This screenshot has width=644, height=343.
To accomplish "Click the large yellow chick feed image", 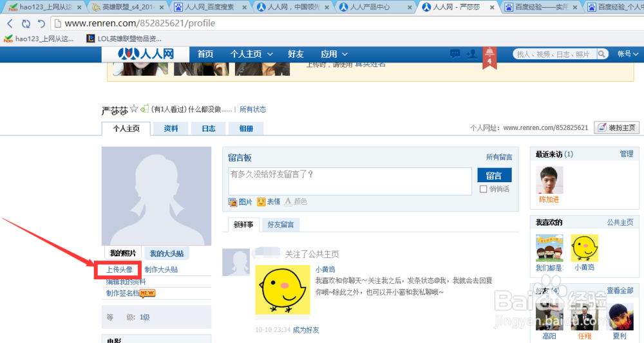I will click(283, 290).
